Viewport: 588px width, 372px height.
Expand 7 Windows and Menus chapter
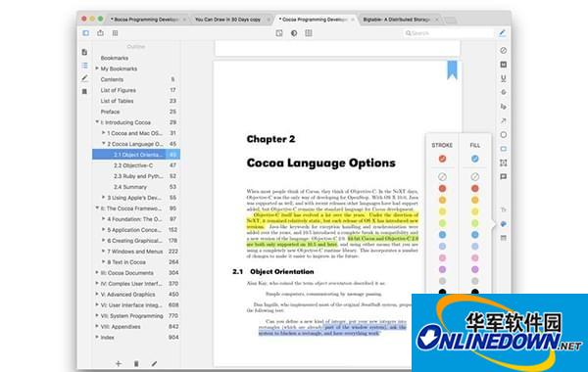click(x=104, y=251)
